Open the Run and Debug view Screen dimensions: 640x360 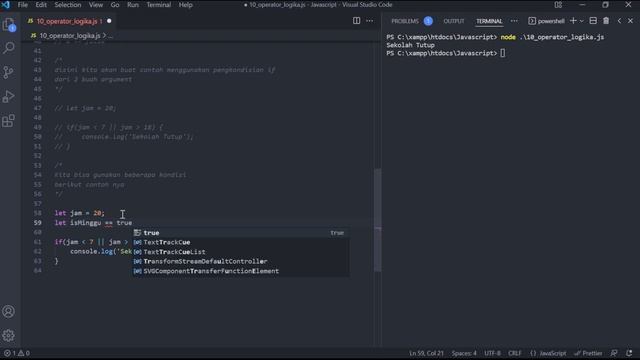click(x=8, y=97)
